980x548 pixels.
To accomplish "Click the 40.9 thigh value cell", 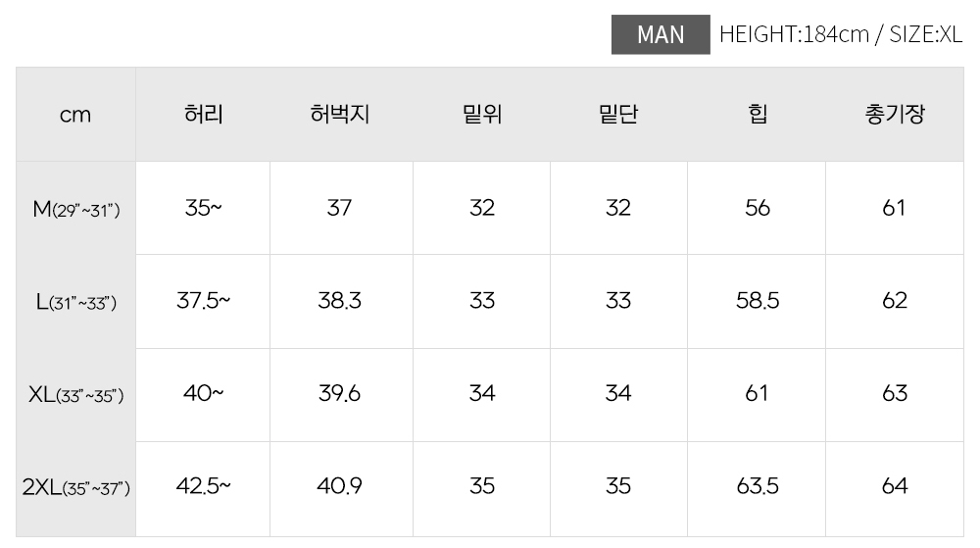I will click(x=339, y=487).
